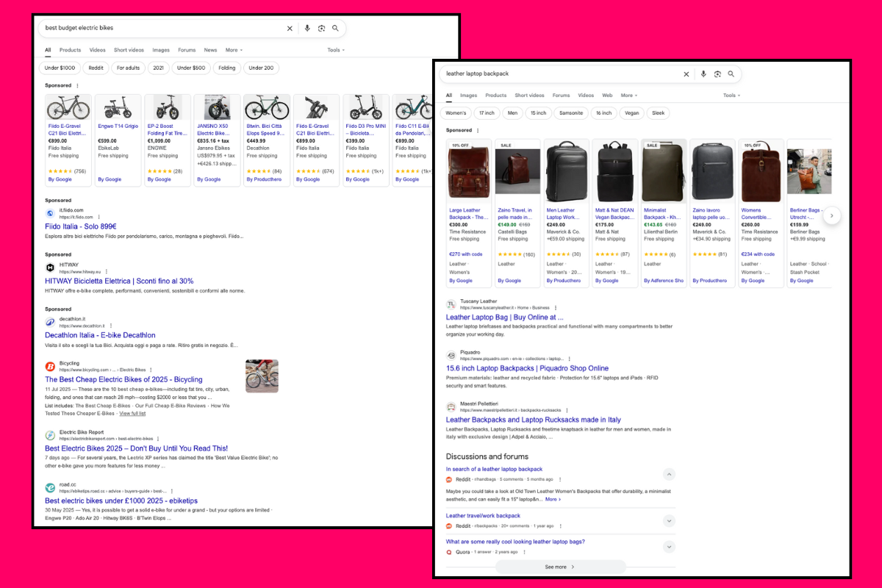Click Large Leather Backpack product image

[x=468, y=171]
